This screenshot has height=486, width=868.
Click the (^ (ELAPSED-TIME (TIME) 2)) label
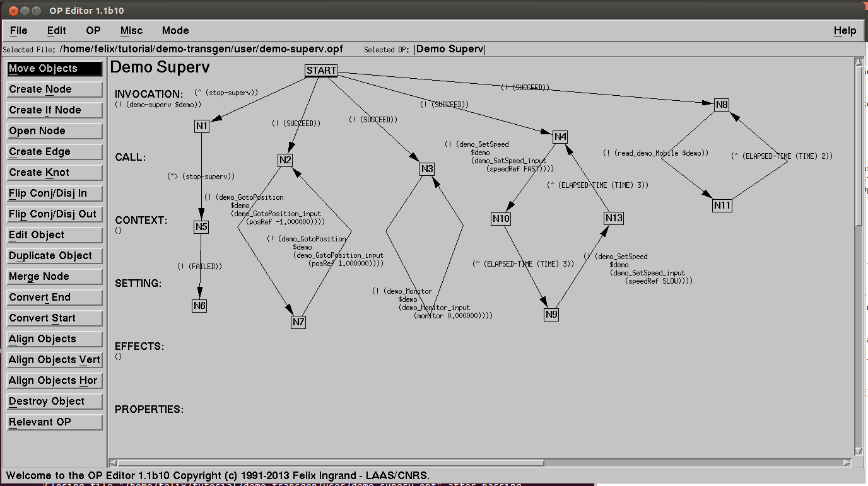(782, 156)
